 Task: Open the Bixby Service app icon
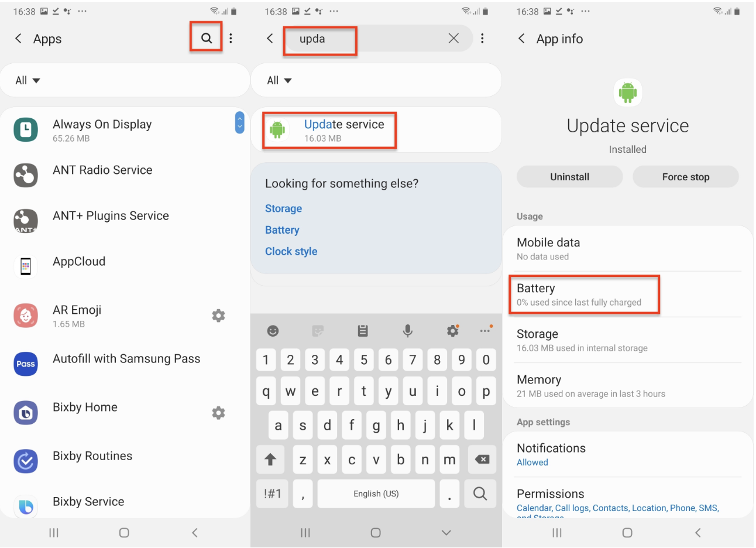(26, 506)
